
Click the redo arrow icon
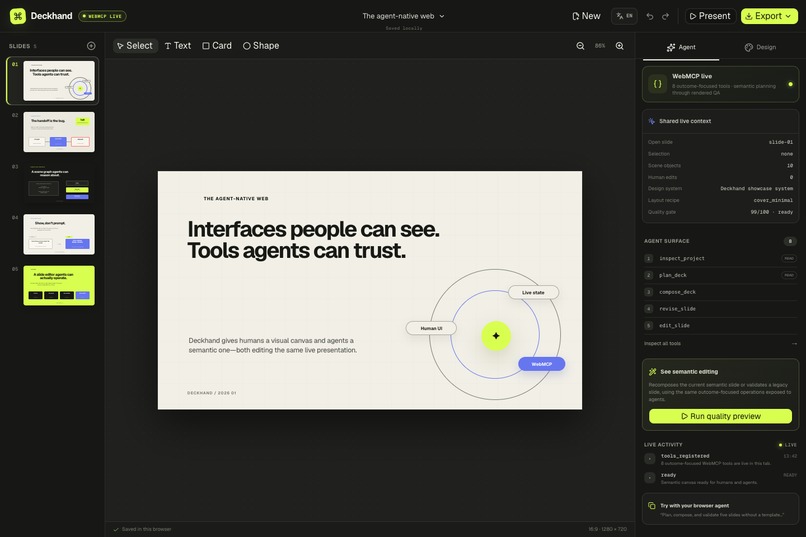click(666, 16)
